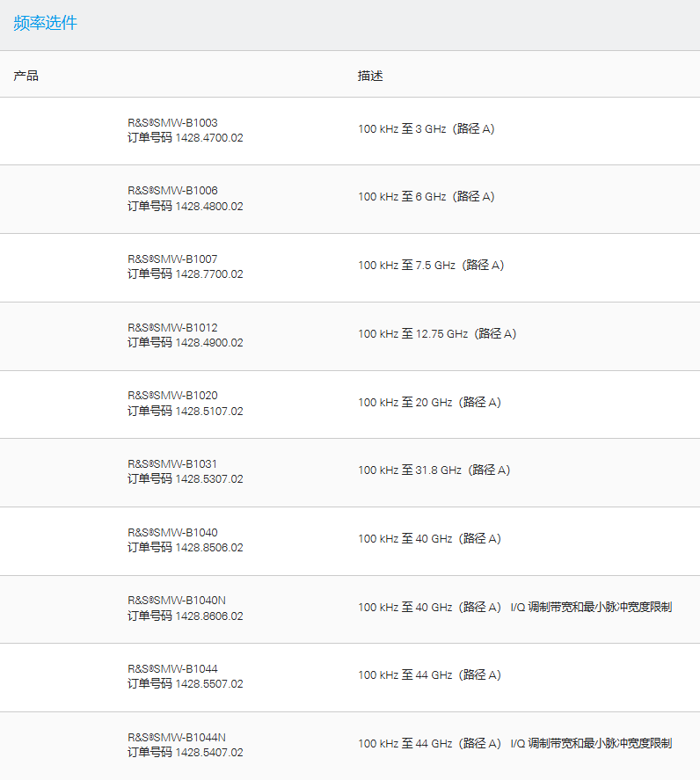This screenshot has width=700, height=780.
Task: Click the 产品 column header
Action: (x=26, y=76)
